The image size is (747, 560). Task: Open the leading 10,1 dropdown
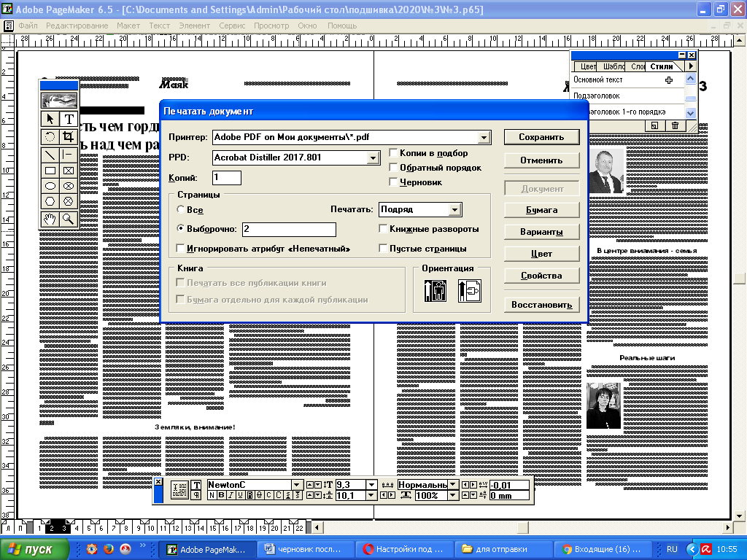(371, 495)
